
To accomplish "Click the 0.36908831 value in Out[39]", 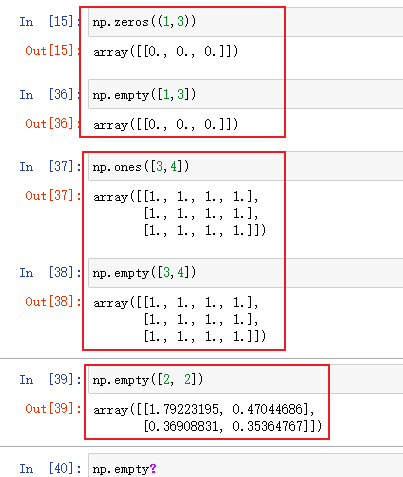I will pyautogui.click(x=183, y=426).
